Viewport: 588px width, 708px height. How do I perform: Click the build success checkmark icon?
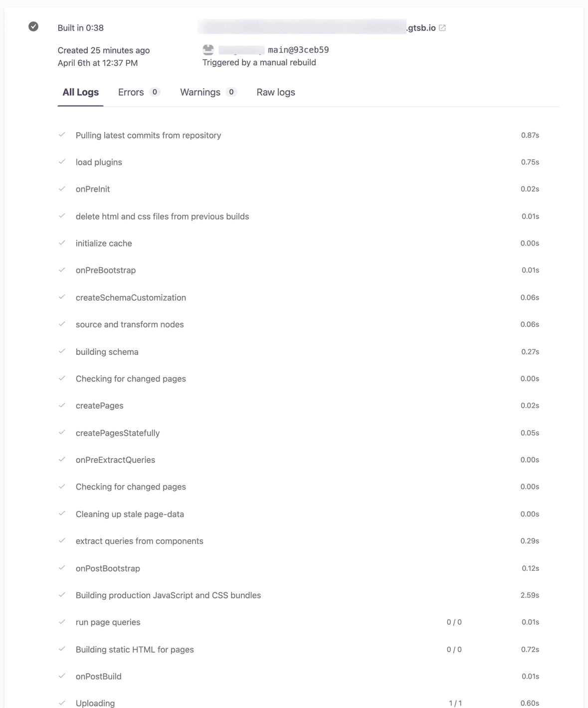click(33, 26)
